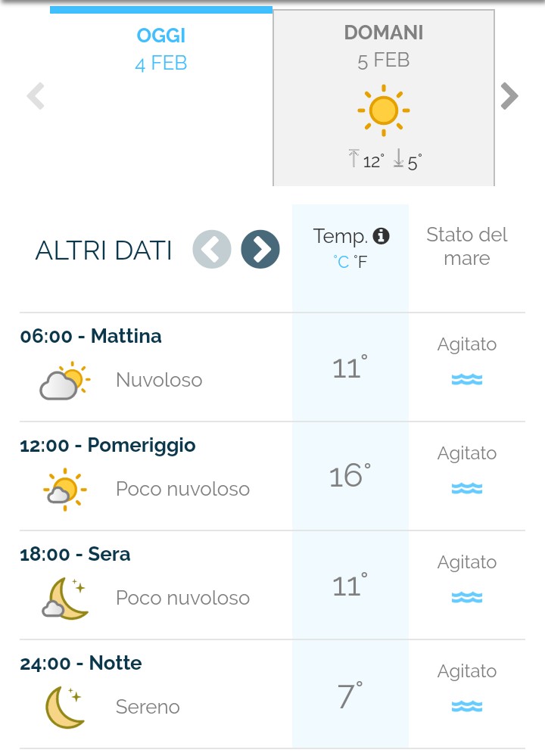Open the Domani 5 Feb tab
Image resolution: width=545 pixels, height=756 pixels.
pos(384,98)
